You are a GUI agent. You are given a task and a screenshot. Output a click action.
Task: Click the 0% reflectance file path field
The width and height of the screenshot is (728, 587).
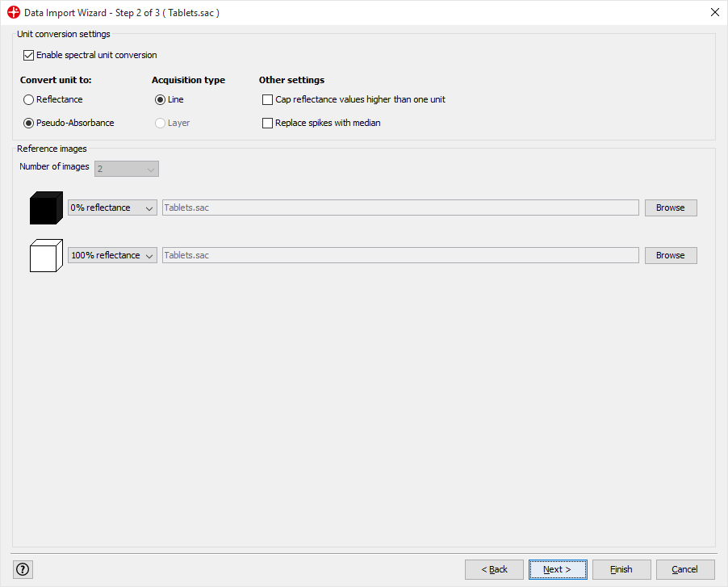pyautogui.click(x=400, y=208)
